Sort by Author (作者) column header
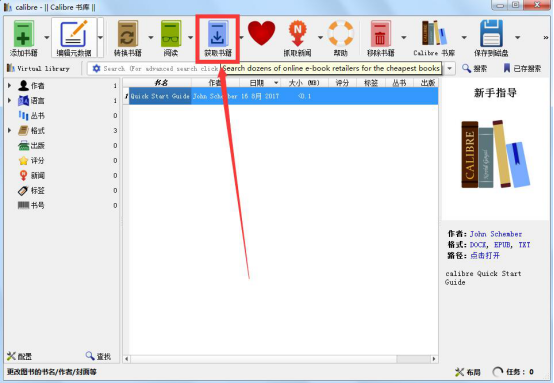 (215, 83)
